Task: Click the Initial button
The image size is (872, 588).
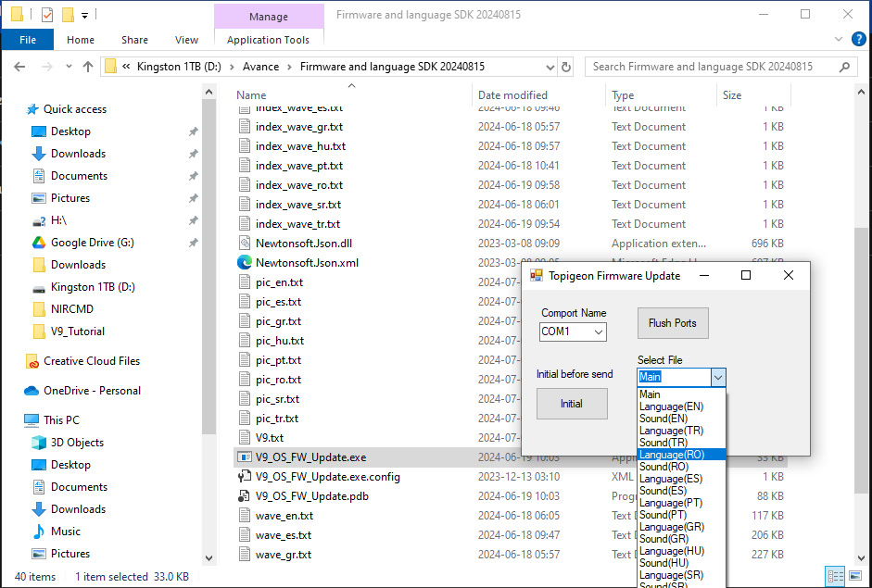Action: tap(572, 404)
